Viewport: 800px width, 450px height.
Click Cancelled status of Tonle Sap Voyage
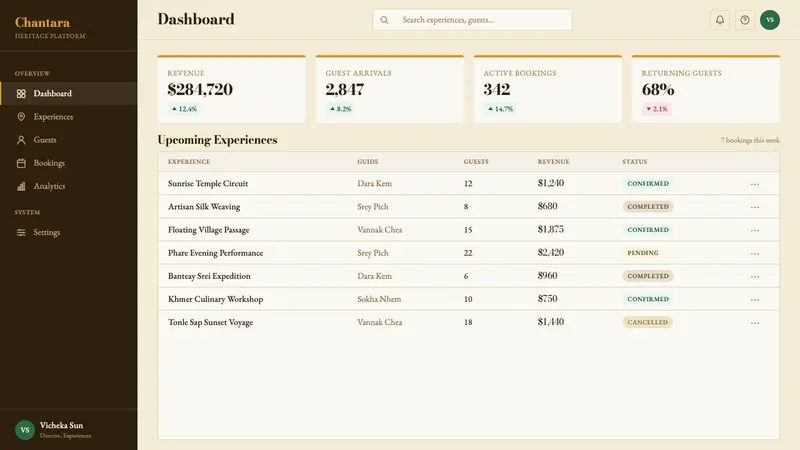pyautogui.click(x=647, y=322)
